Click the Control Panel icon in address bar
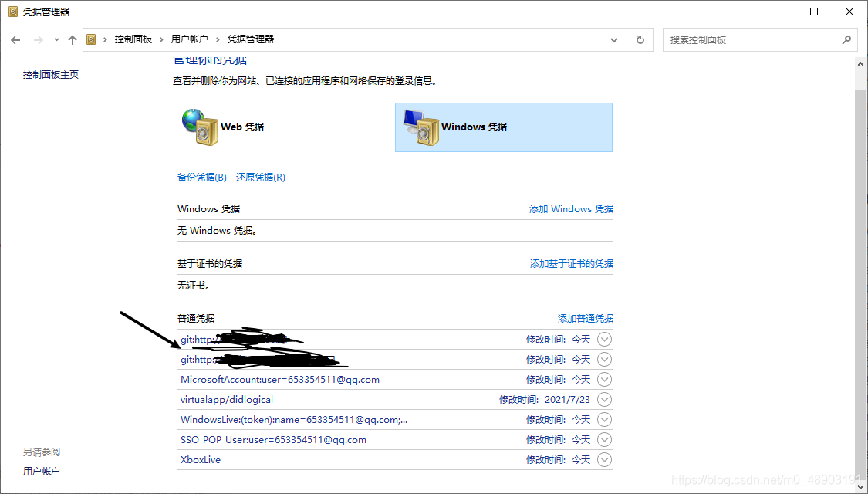This screenshot has width=868, height=494. (90, 39)
